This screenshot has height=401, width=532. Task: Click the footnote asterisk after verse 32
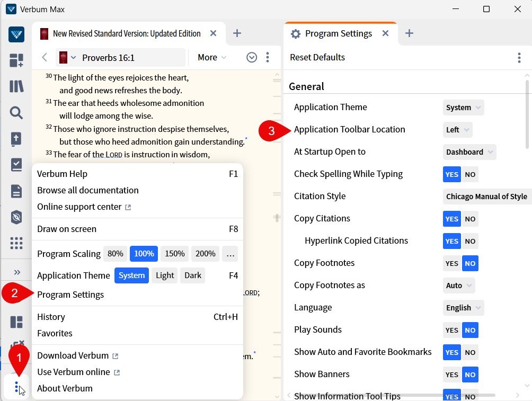(246, 138)
